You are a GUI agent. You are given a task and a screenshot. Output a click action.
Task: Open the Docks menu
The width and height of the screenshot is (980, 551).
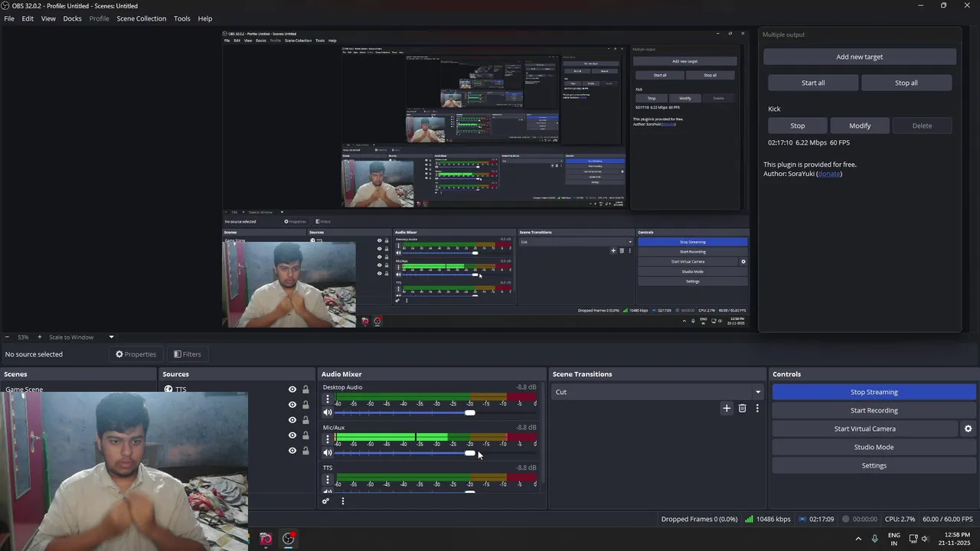click(x=72, y=18)
